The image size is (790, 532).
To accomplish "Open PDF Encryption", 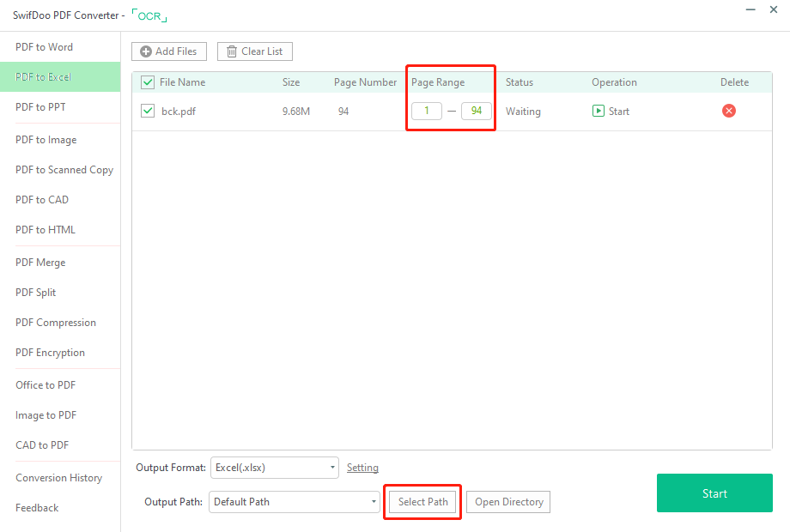I will [51, 353].
